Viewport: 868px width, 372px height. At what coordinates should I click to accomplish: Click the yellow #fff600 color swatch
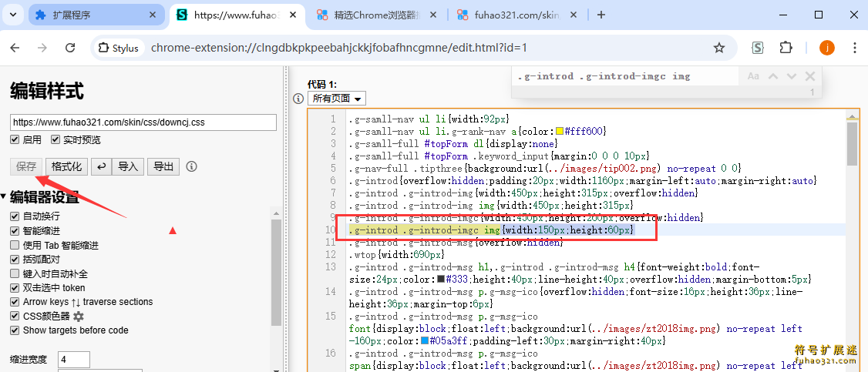(560, 132)
